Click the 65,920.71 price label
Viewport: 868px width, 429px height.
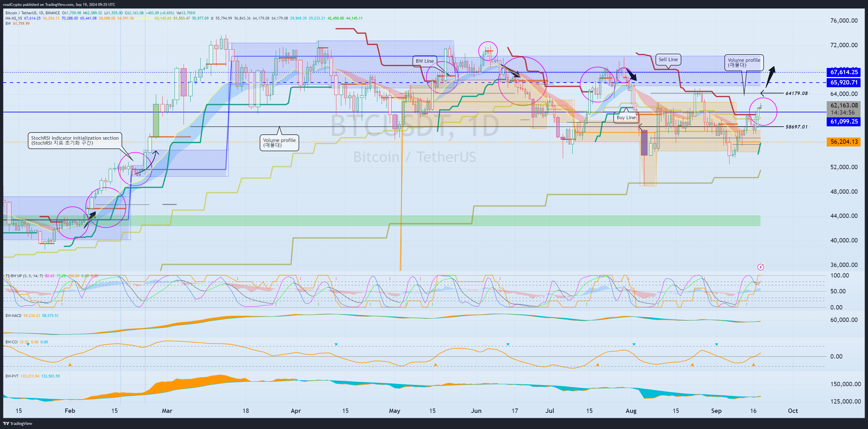[x=843, y=83]
